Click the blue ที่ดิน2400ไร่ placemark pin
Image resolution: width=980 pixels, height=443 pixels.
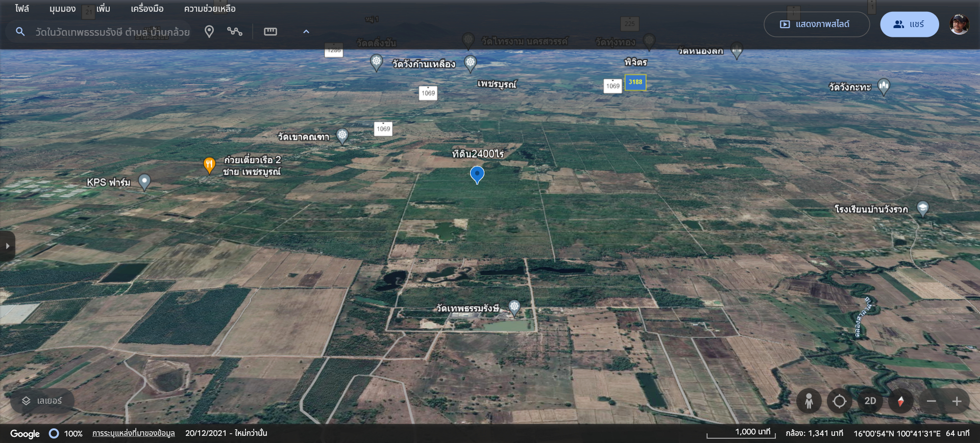click(x=477, y=175)
